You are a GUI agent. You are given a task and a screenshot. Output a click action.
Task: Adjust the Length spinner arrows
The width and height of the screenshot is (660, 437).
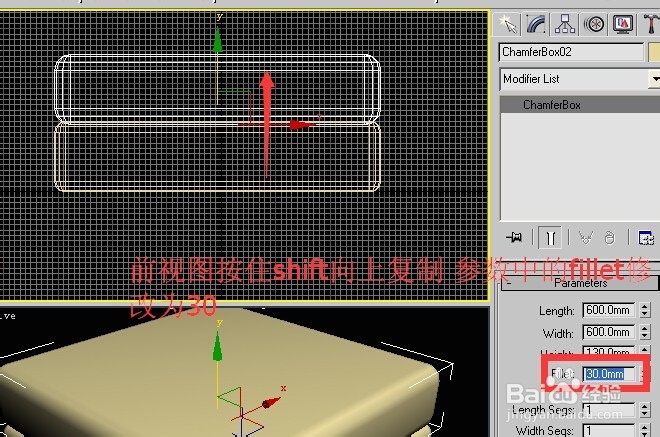pos(645,310)
